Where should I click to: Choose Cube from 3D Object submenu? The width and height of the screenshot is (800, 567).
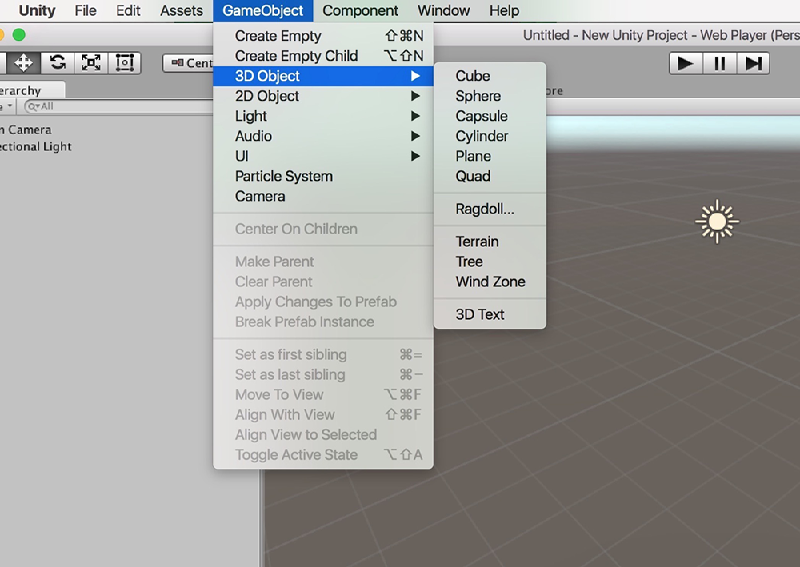(x=473, y=76)
